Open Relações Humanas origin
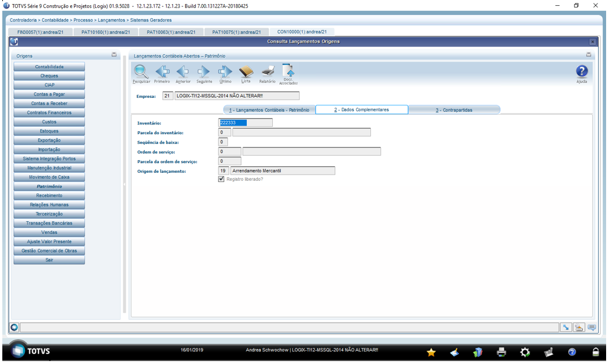 tap(50, 204)
